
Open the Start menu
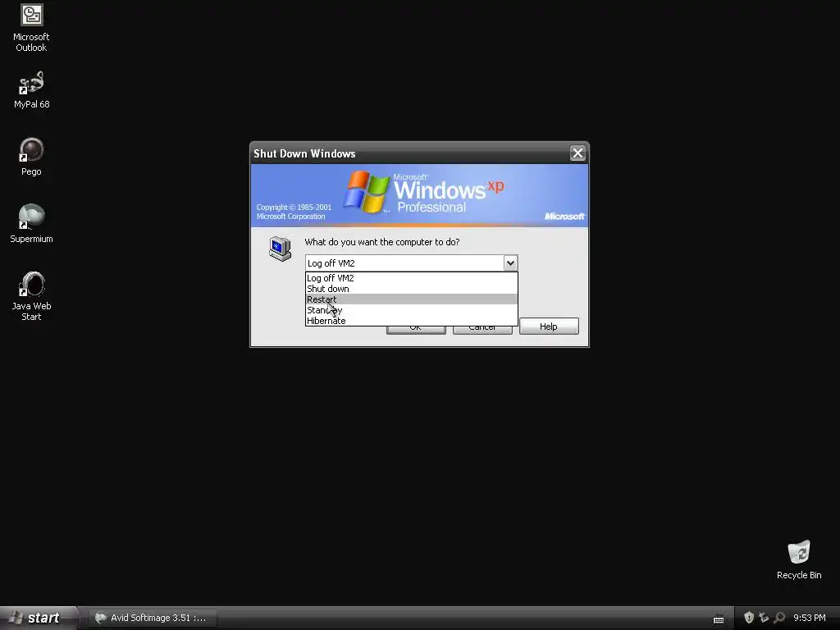pos(39,618)
